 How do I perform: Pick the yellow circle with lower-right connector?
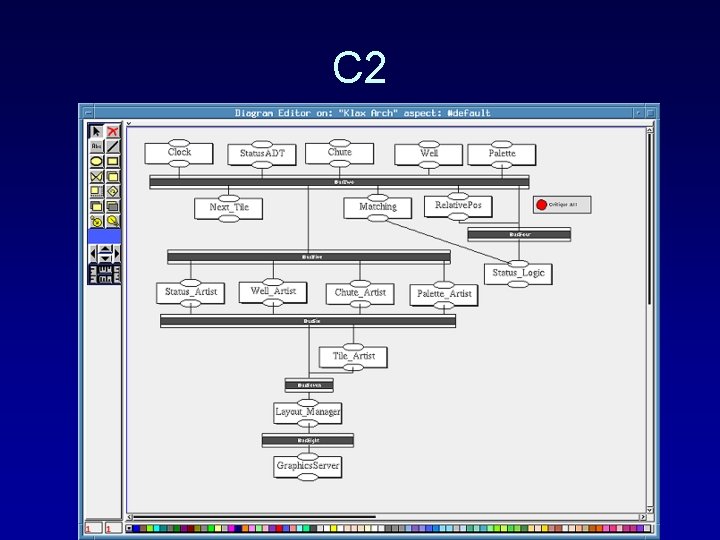(x=112, y=221)
